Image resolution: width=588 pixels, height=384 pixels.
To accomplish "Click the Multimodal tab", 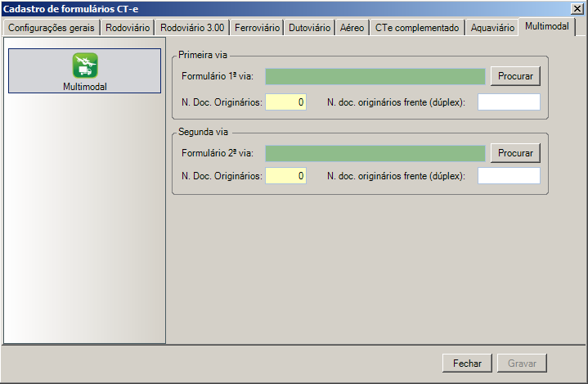I will 547,26.
